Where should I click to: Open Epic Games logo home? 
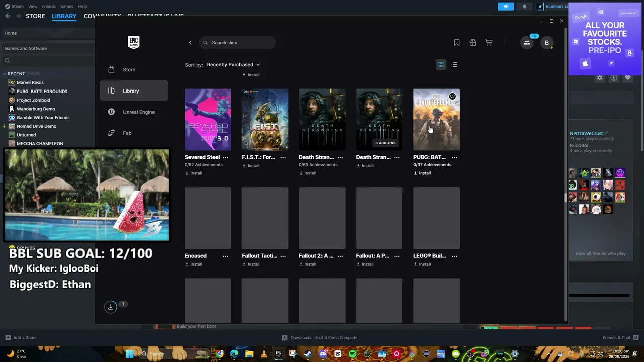coord(133,42)
